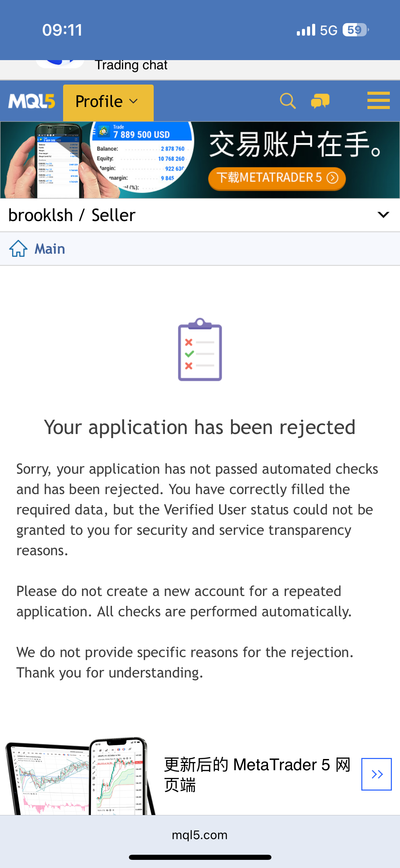The image size is (400, 868).
Task: Tap the status bar clock 09:11
Action: tap(62, 30)
